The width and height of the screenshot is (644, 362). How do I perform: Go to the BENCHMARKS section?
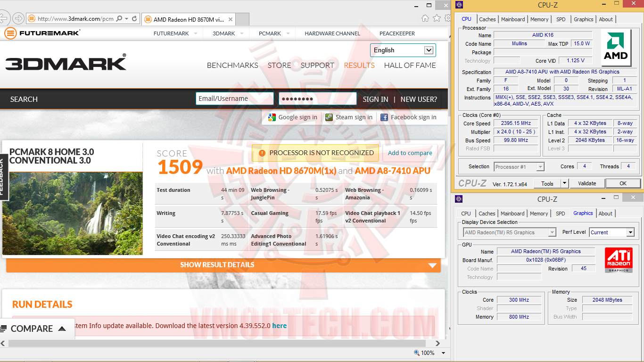(x=232, y=66)
